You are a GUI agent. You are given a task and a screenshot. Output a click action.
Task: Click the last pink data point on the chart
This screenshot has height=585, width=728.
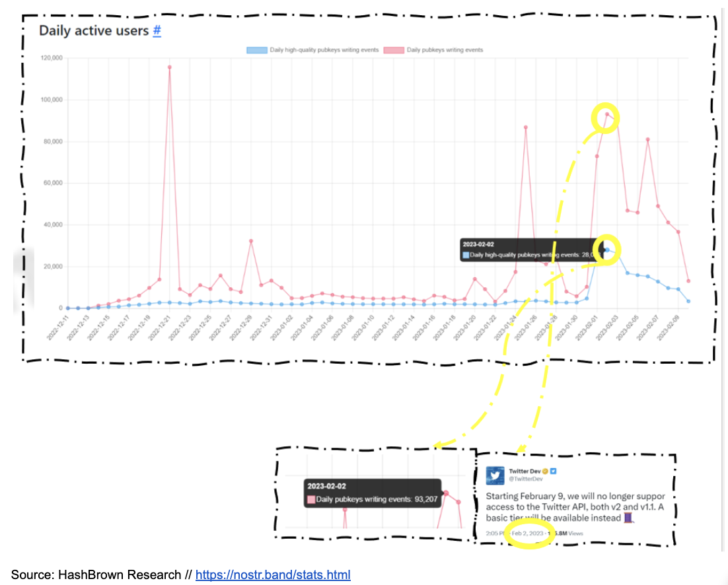[x=688, y=281]
